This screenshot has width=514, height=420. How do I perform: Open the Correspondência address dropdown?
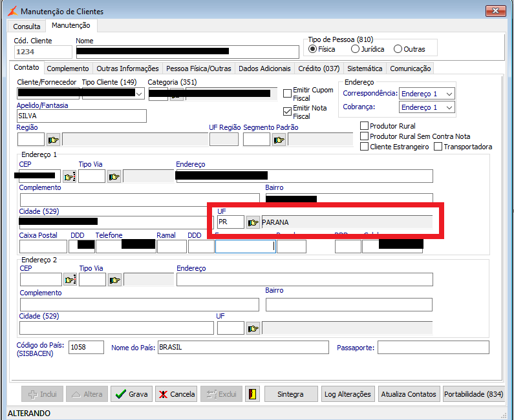[449, 94]
